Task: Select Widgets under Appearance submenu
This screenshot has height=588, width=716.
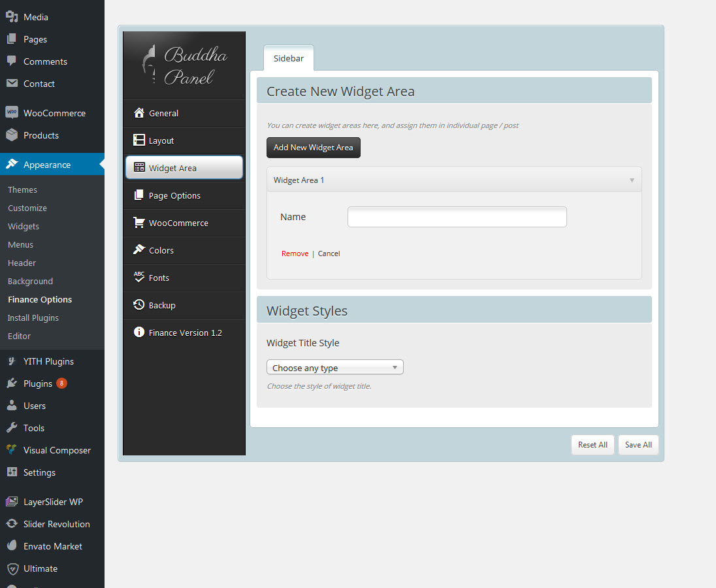Action: (x=24, y=226)
